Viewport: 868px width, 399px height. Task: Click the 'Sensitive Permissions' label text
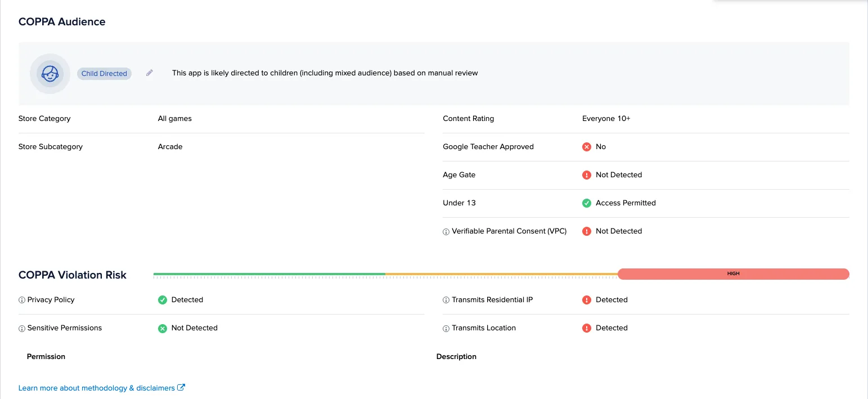(x=65, y=328)
